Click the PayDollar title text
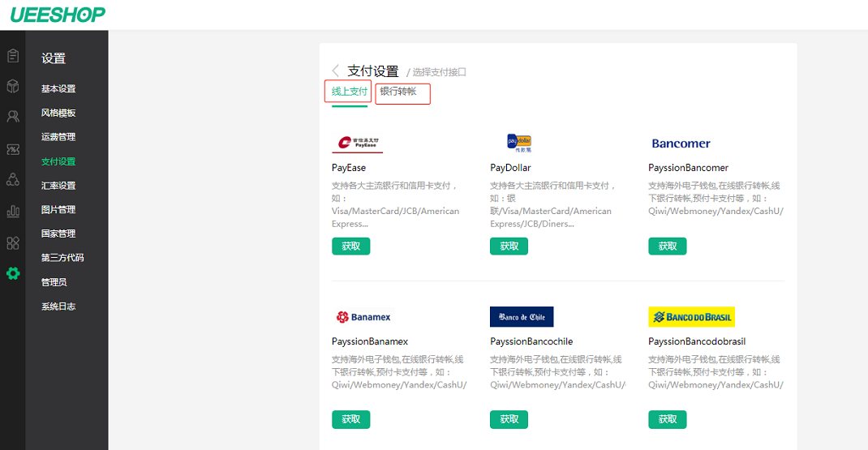This screenshot has width=868, height=450. pyautogui.click(x=510, y=168)
